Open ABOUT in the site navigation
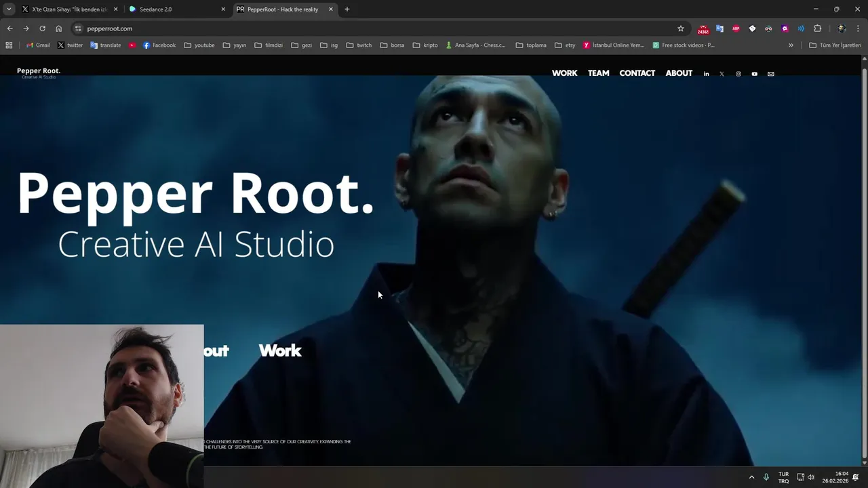This screenshot has height=488, width=868. 679,73
